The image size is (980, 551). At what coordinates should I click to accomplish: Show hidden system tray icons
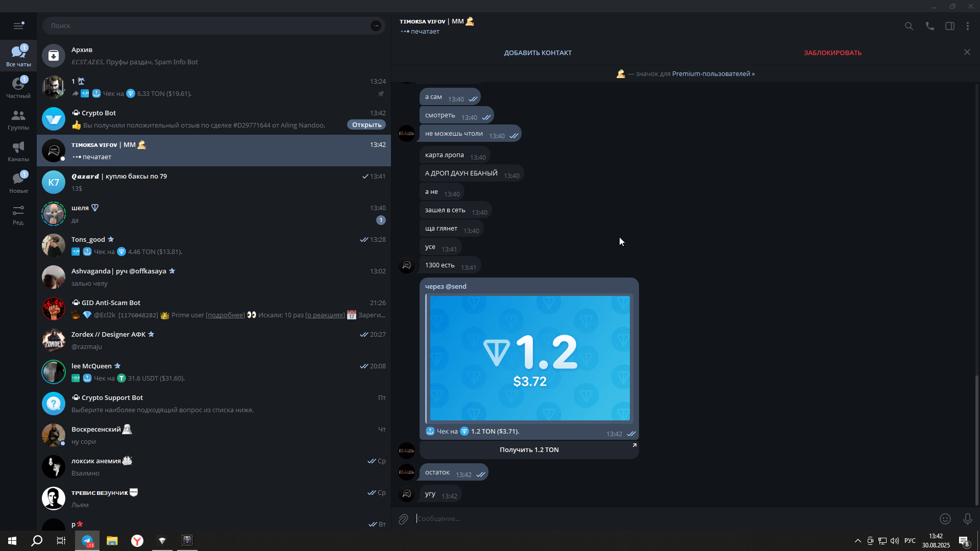click(858, 541)
